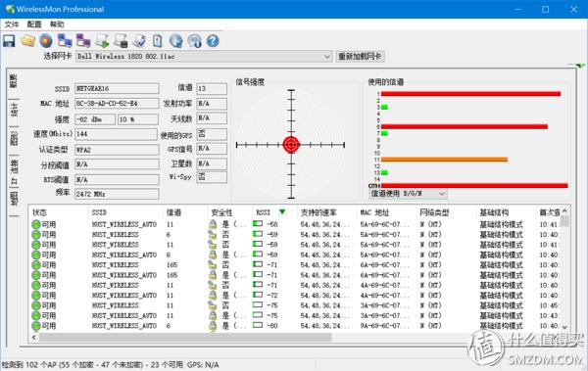Switch to the IP 连接 vertical tab
588x371 pixels.
point(14,171)
